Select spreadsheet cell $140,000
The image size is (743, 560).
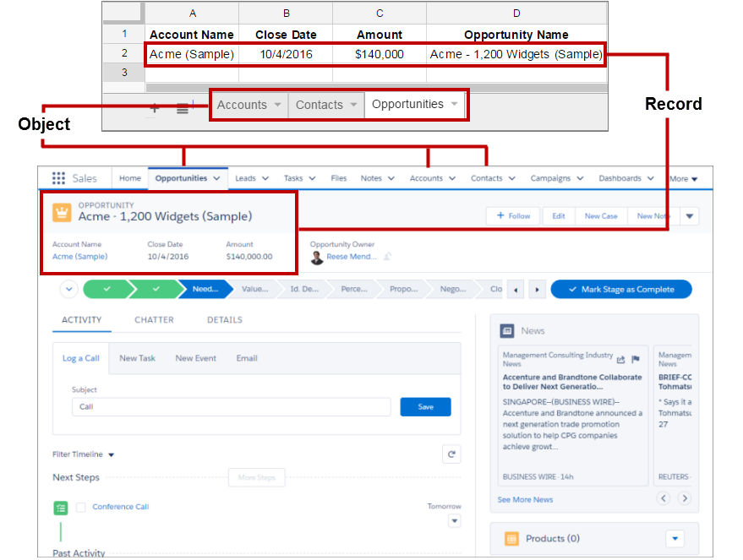click(x=380, y=54)
